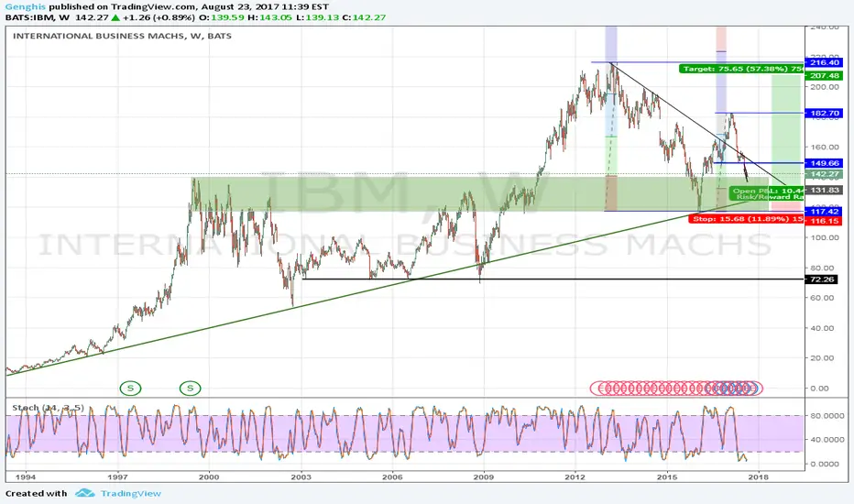Select the Target 75.65 (57.38%) label

click(x=740, y=69)
